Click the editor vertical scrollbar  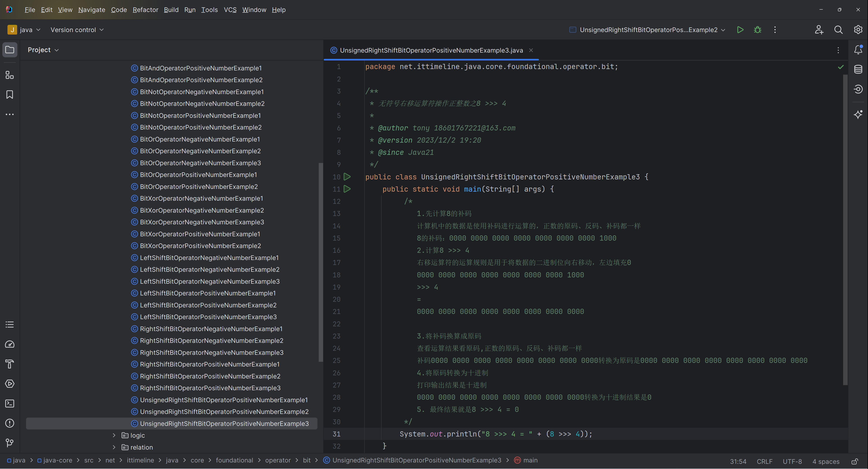point(845,230)
